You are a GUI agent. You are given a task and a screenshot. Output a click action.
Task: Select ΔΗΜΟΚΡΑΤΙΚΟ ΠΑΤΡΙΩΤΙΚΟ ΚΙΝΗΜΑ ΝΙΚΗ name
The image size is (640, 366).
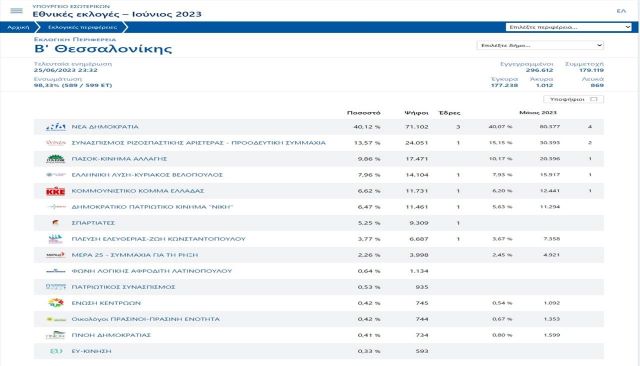tap(152, 207)
